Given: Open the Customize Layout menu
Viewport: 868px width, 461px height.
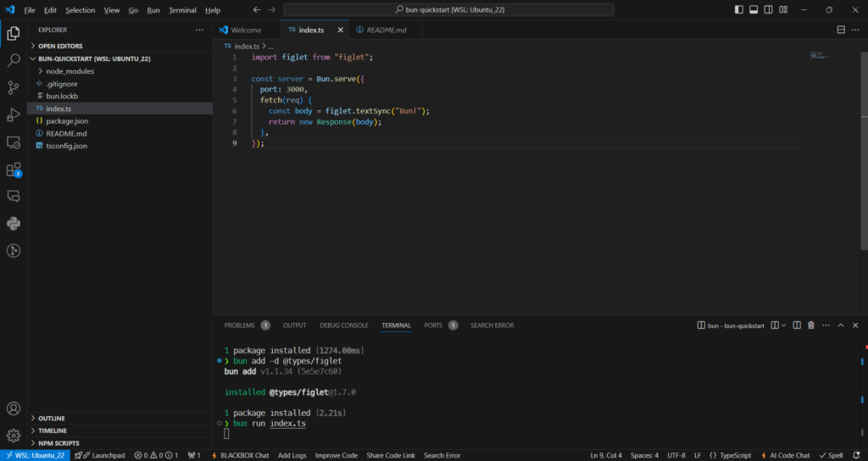Looking at the screenshot, I should (783, 9).
